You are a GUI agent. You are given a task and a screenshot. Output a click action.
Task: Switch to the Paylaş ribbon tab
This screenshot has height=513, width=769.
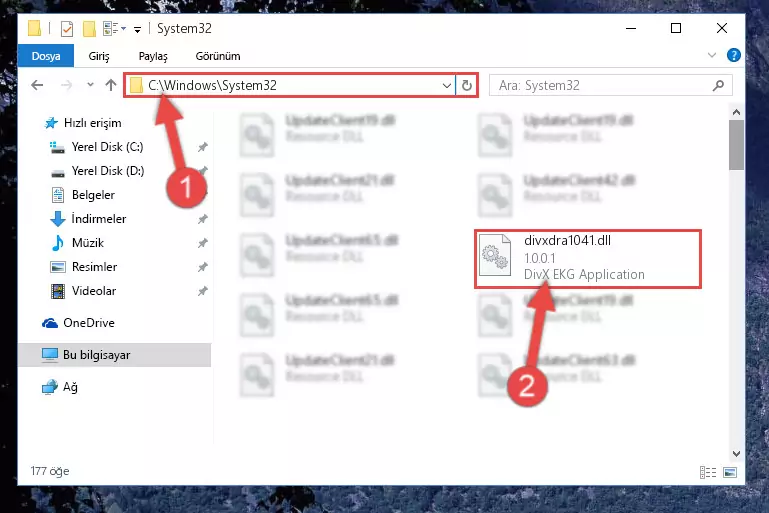153,56
